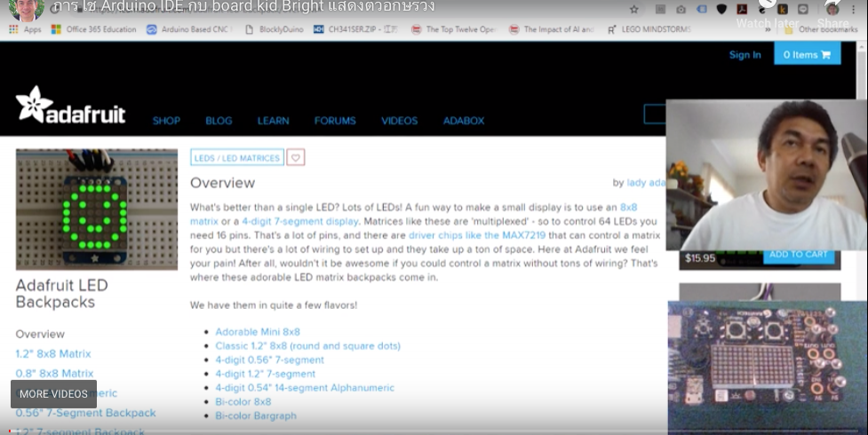Select Overview in the guide sidebar

click(40, 335)
